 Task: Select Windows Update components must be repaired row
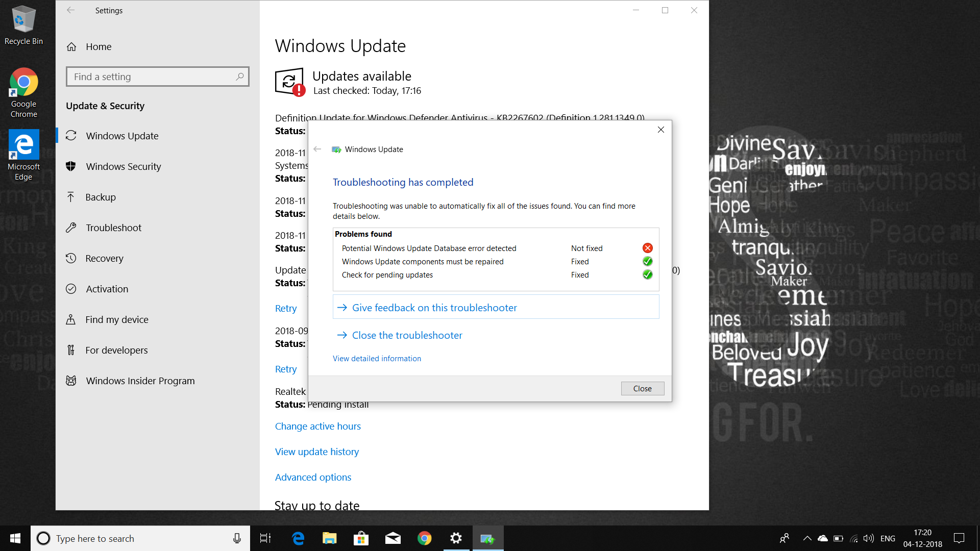pyautogui.click(x=496, y=261)
